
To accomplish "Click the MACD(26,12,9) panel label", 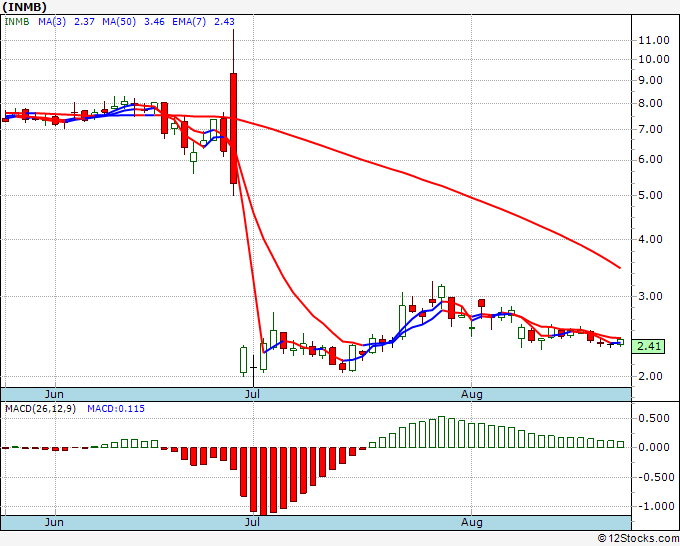I will click(x=40, y=409).
